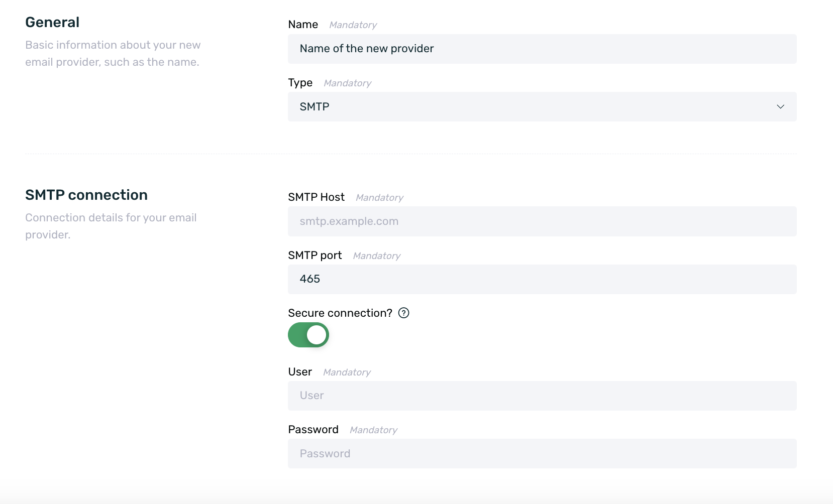Disable the Secure connection toggle switch
Screen dimensions: 833x504
(308, 335)
